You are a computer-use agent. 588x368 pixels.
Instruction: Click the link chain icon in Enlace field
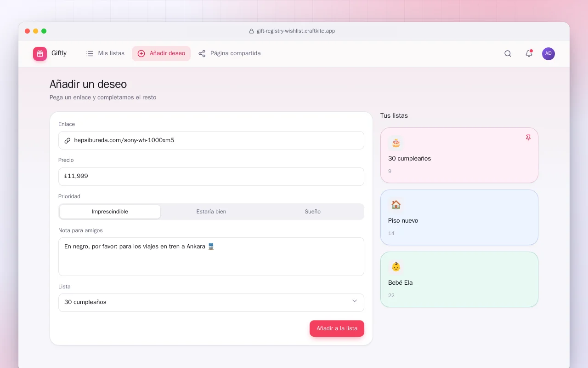68,140
